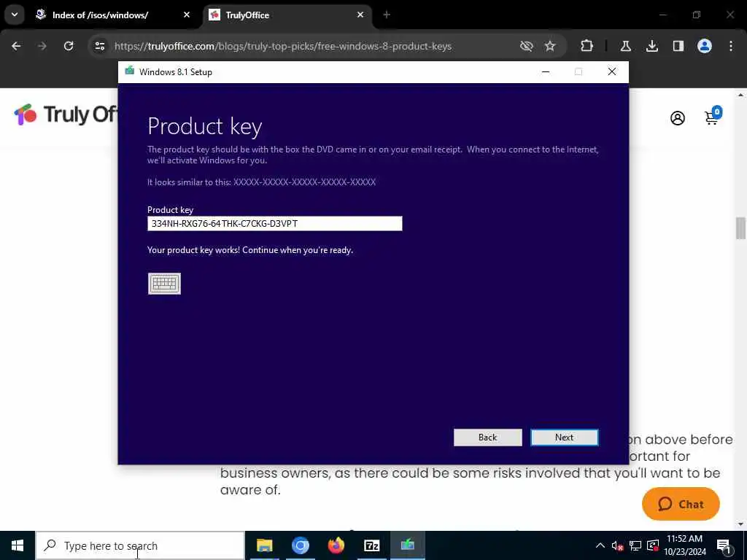Image resolution: width=747 pixels, height=560 pixels.
Task: Select Windows Setup taskbar icon
Action: coord(407,545)
